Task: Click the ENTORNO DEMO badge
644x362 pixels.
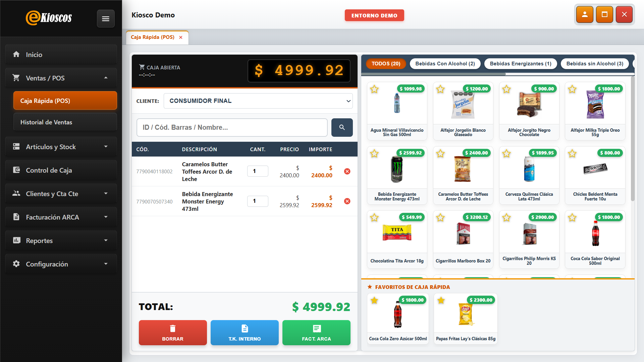Action: click(374, 15)
